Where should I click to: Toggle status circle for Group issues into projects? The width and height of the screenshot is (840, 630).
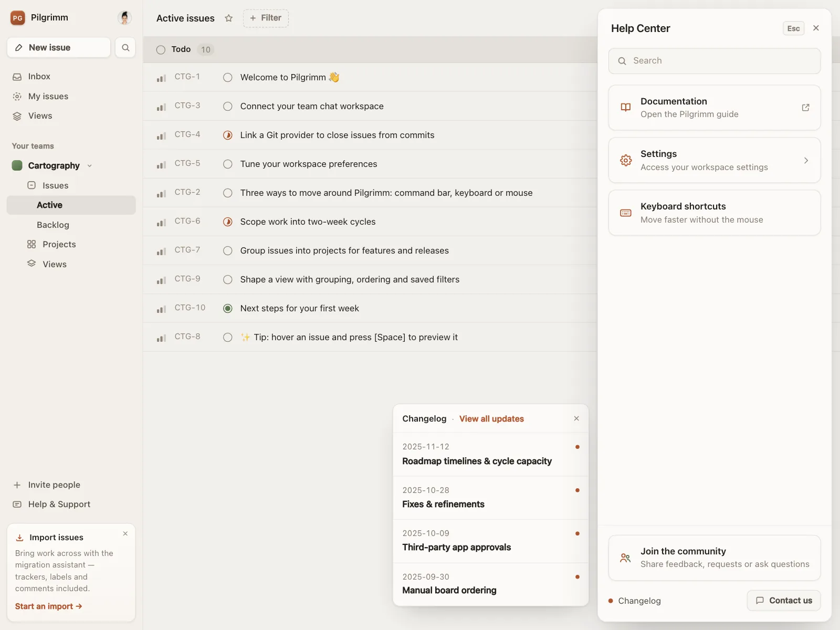227,251
